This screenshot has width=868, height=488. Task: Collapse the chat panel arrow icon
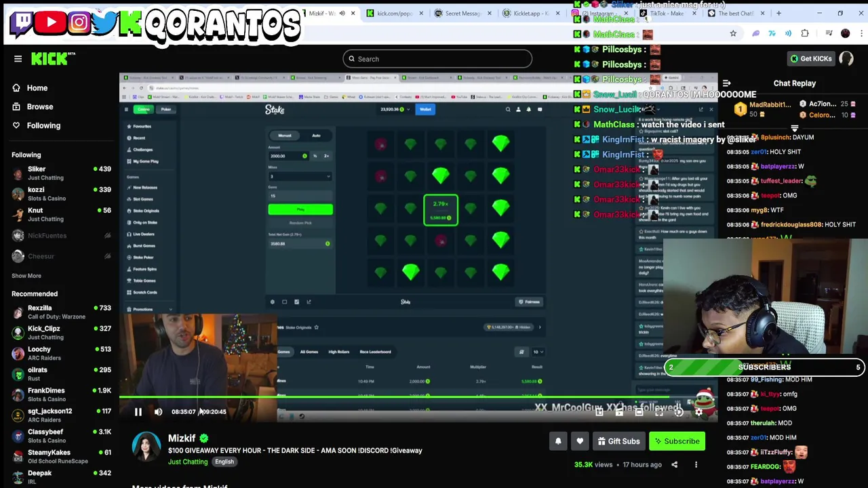(x=726, y=83)
